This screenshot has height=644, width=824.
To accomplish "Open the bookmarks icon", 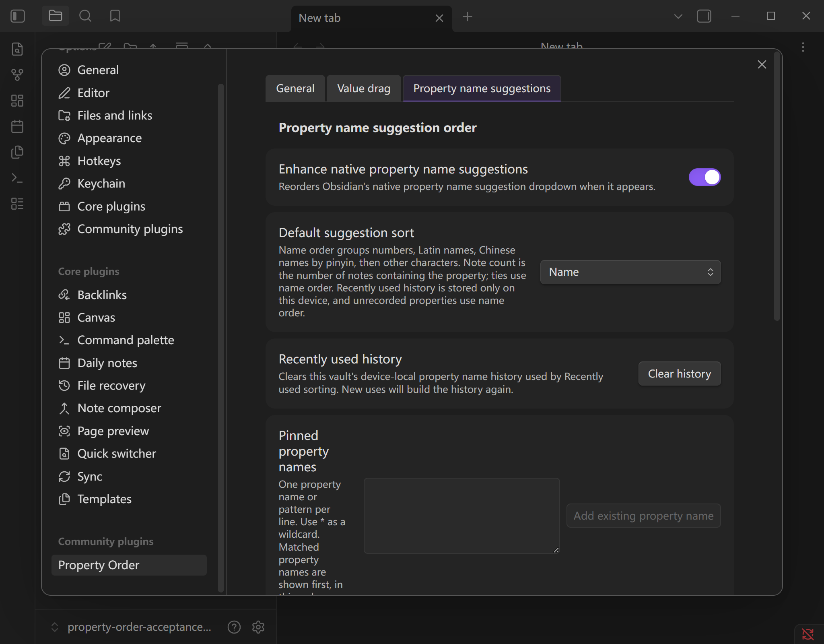I will (x=115, y=17).
